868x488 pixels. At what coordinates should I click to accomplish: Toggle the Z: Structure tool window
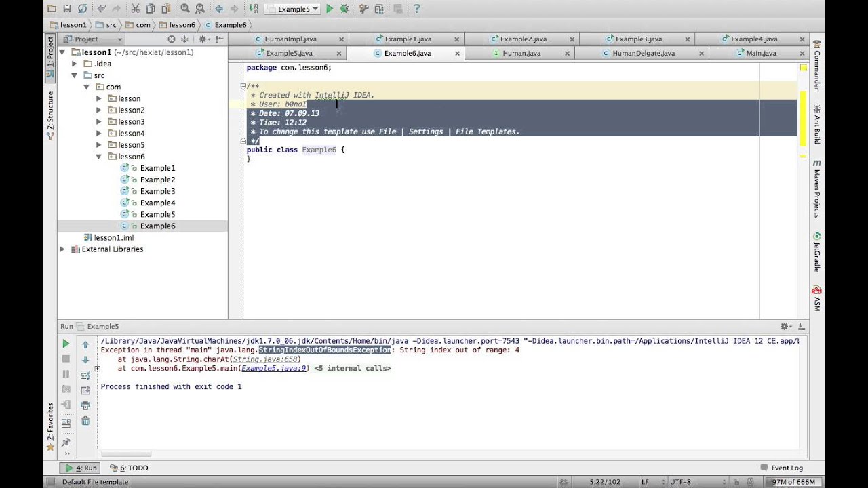[50, 115]
